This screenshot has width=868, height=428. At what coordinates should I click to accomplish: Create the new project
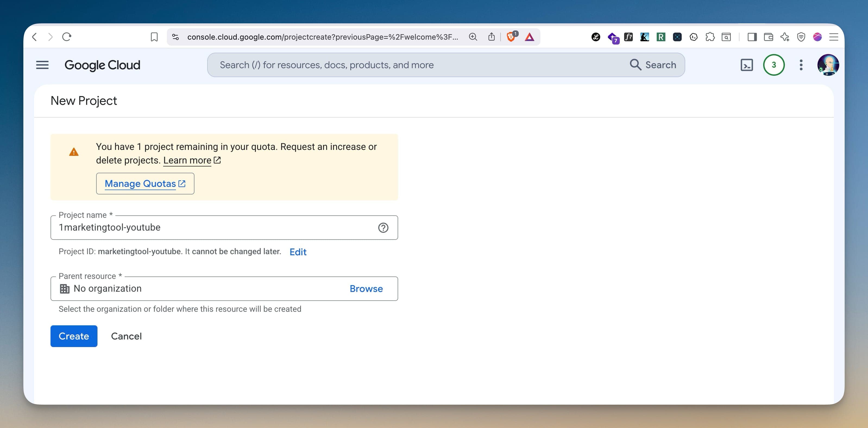click(74, 336)
